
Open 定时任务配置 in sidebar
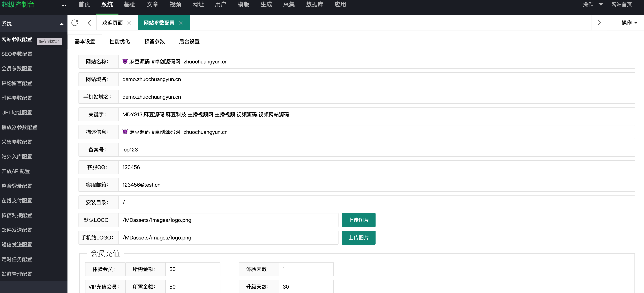coord(17,259)
